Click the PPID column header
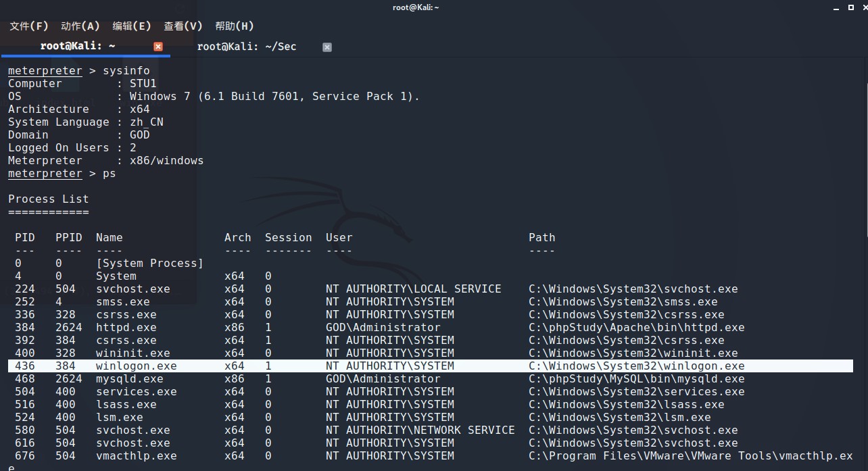The height and width of the screenshot is (471, 868). 69,238
